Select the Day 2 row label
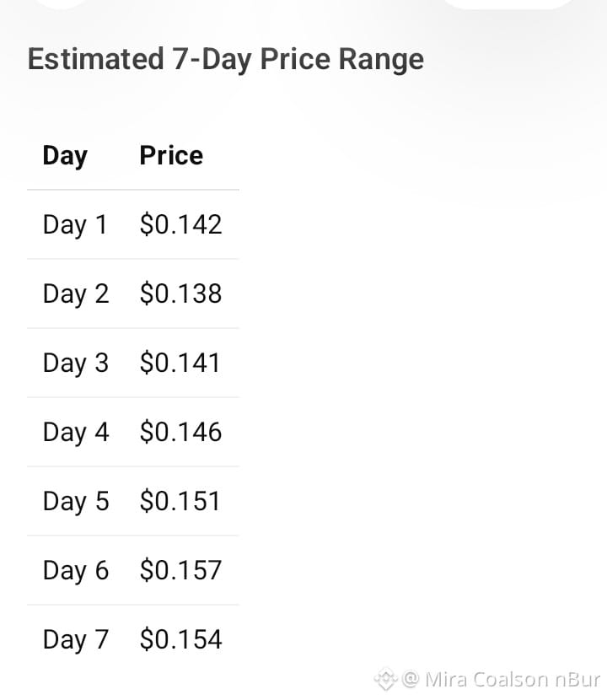The image size is (607, 700). click(76, 294)
